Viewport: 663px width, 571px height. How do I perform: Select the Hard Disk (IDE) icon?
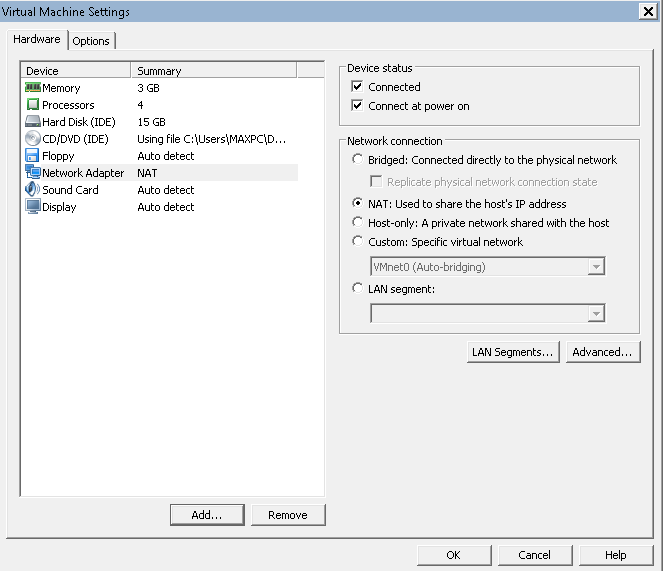(x=32, y=122)
